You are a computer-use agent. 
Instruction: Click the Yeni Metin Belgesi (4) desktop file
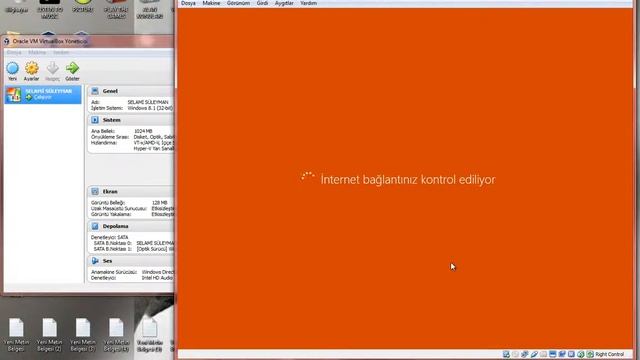(116, 335)
